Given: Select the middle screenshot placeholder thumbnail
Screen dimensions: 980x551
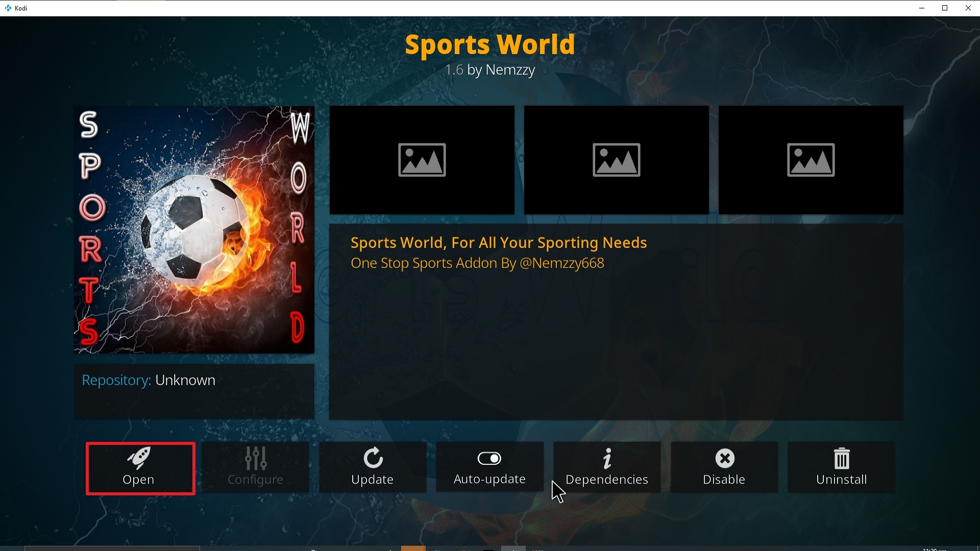Looking at the screenshot, I should click(617, 160).
